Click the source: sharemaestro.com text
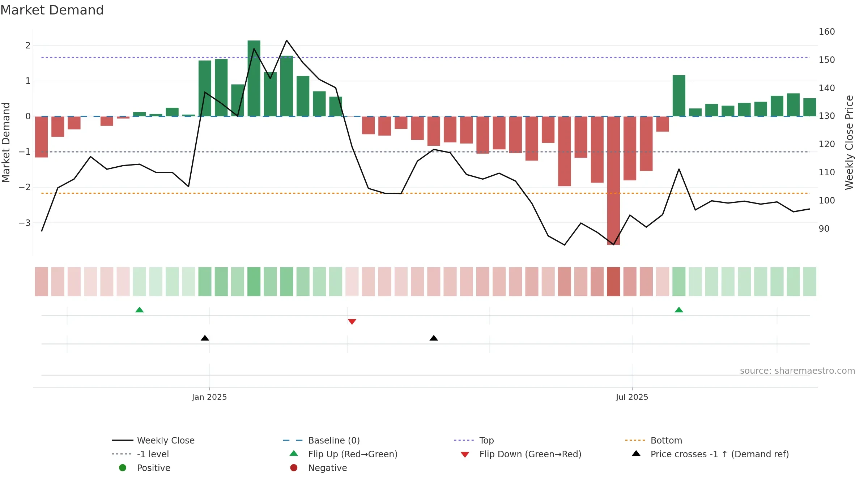868x488 pixels. [x=797, y=371]
